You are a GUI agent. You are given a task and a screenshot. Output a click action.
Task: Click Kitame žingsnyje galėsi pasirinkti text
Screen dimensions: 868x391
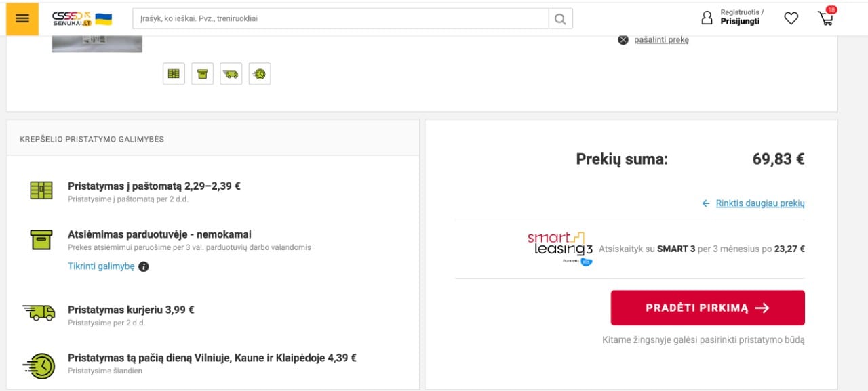click(703, 340)
